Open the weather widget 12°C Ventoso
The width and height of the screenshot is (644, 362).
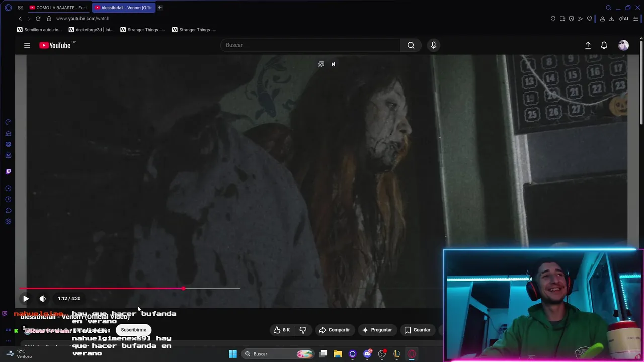19,354
